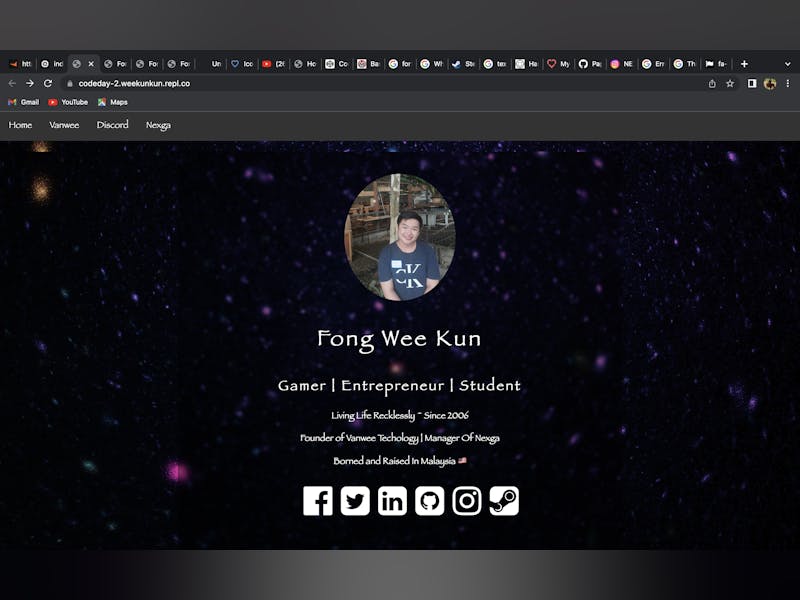
Task: Bookmark this page with the star icon
Action: (x=730, y=84)
